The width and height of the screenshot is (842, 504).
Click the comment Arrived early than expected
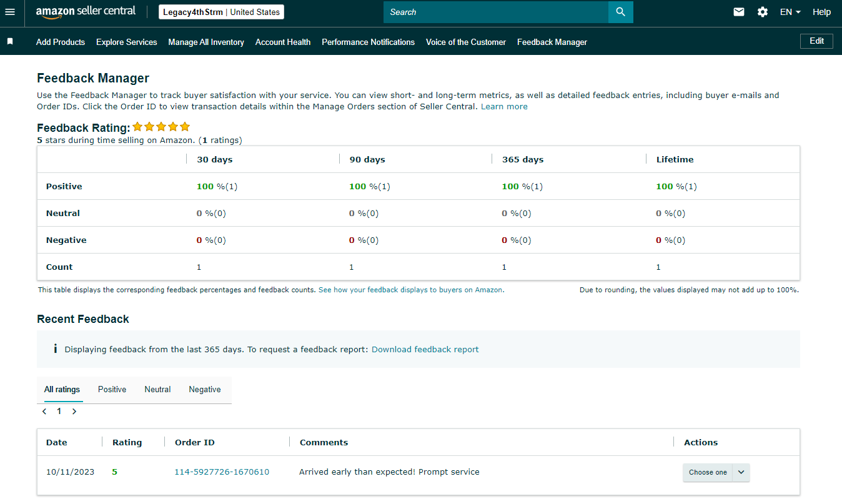click(389, 472)
